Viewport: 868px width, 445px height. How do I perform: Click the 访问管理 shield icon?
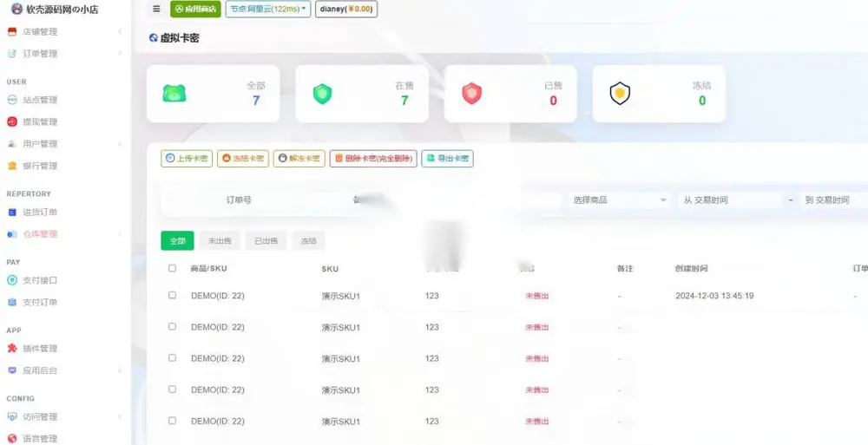(12, 416)
